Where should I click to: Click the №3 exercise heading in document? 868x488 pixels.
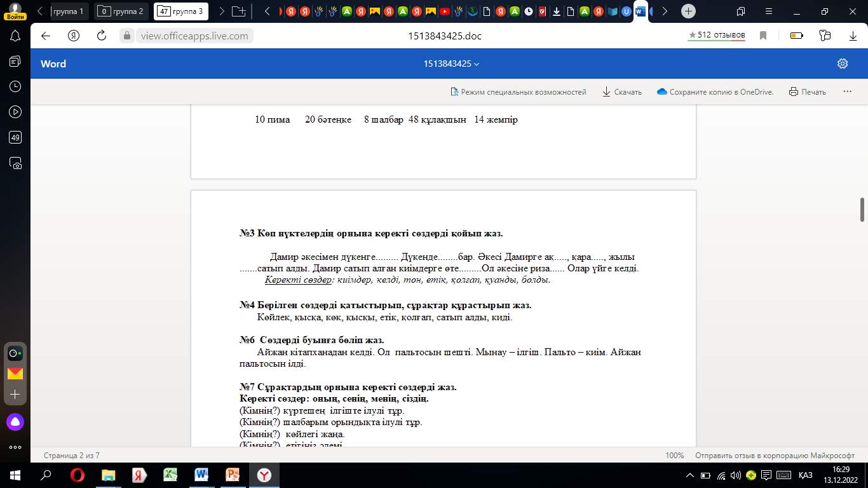(x=371, y=233)
